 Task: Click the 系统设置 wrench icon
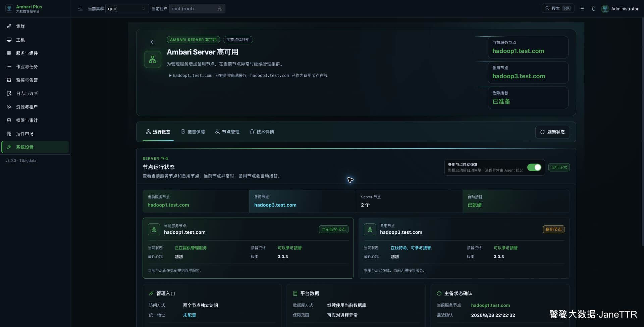pyautogui.click(x=9, y=147)
